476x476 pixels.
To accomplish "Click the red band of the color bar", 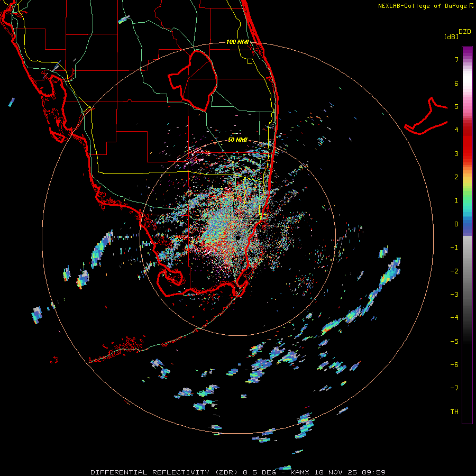I will 467,143.
